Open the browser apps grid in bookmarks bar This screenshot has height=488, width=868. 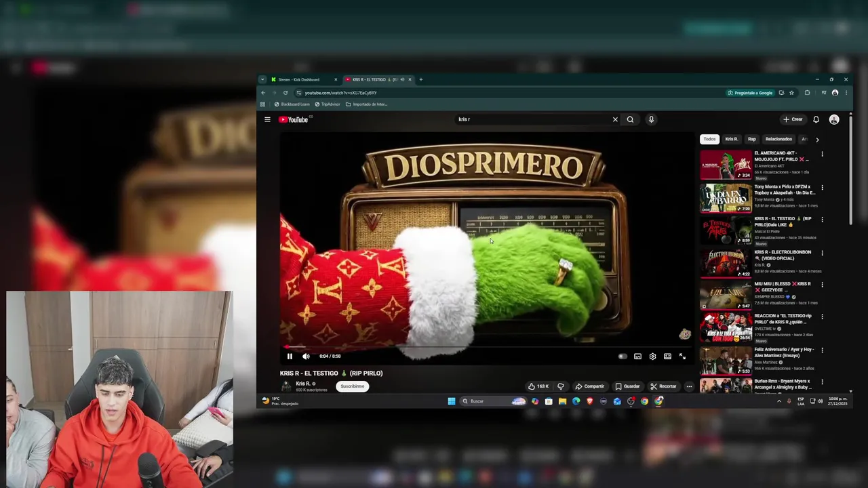[262, 104]
